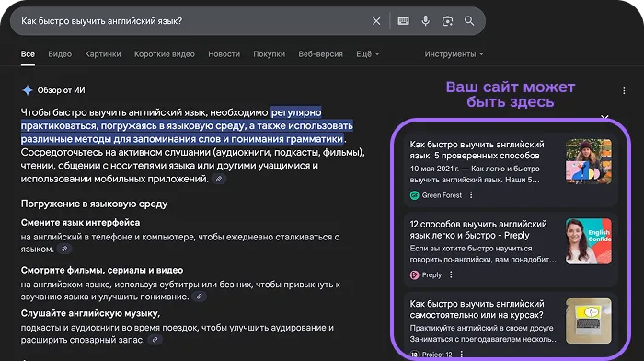Image resolution: width=644 pixels, height=361 pixels.
Task: Open result 'Как быстро выучить английский самостоятельно или на курсах?'
Action: coord(477,309)
